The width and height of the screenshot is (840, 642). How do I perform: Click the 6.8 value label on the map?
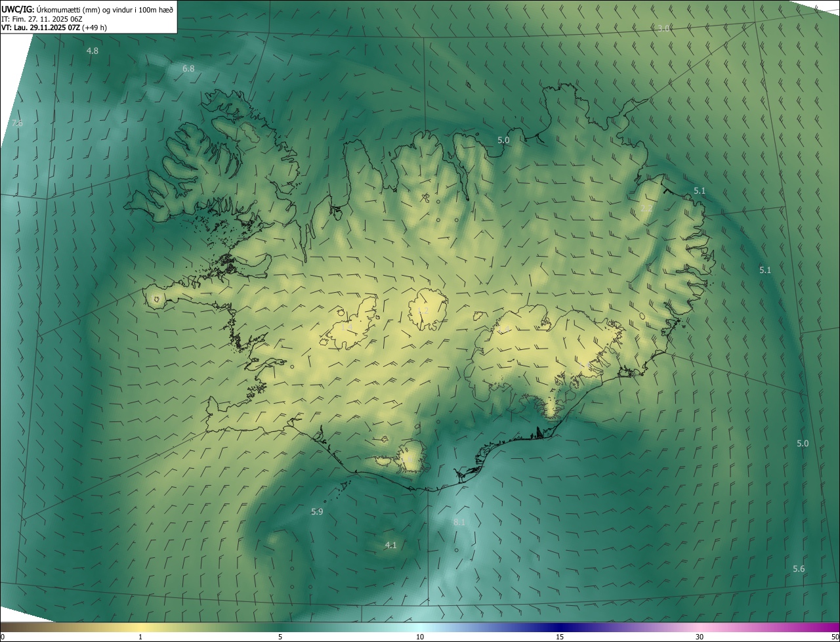pyautogui.click(x=188, y=68)
